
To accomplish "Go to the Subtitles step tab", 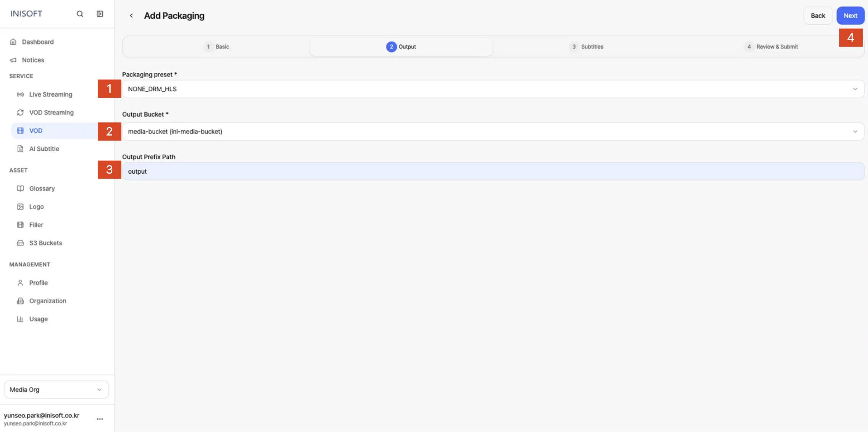I will click(586, 47).
